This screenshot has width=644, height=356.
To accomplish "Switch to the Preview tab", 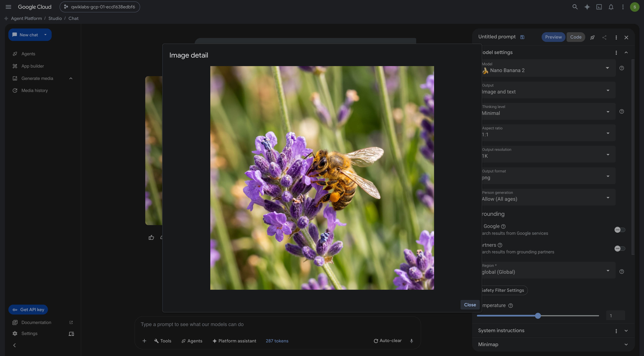I will click(553, 37).
